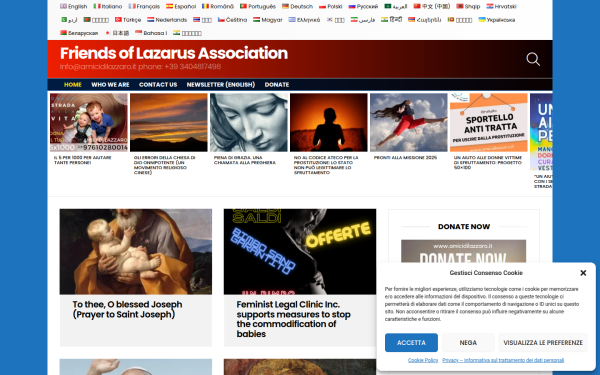Screen dimensions: 600x375
Task: Click ACCETTA cookie button
Action: (411, 342)
